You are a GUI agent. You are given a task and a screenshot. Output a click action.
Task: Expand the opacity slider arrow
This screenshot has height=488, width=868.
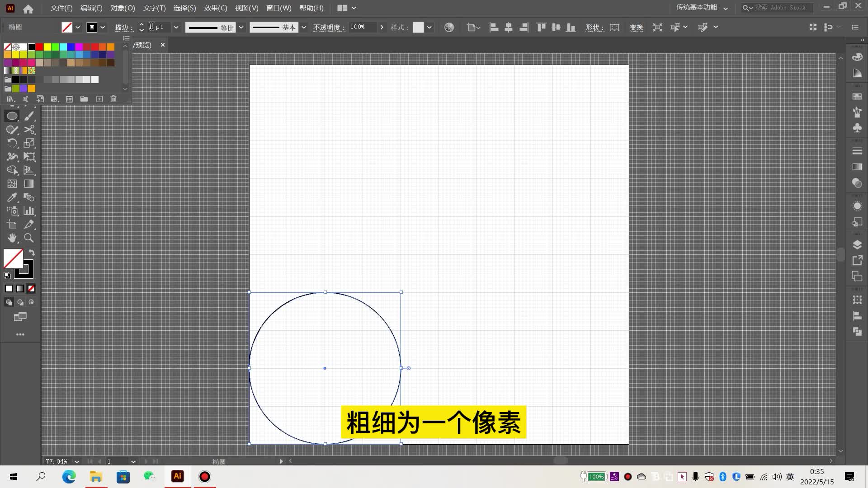tap(382, 27)
